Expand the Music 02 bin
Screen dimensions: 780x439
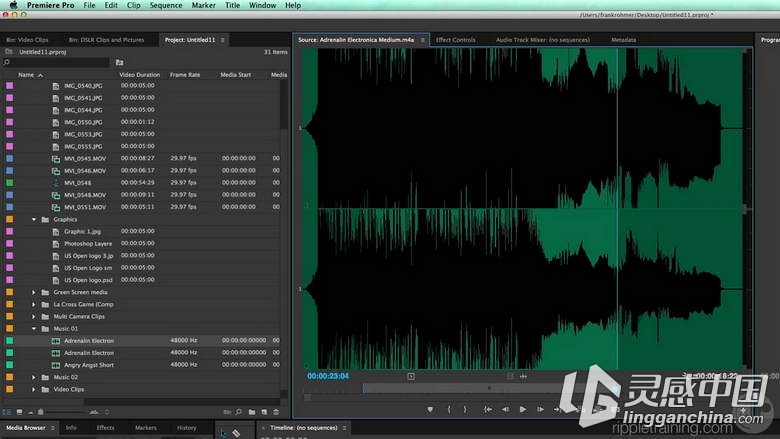coord(34,377)
